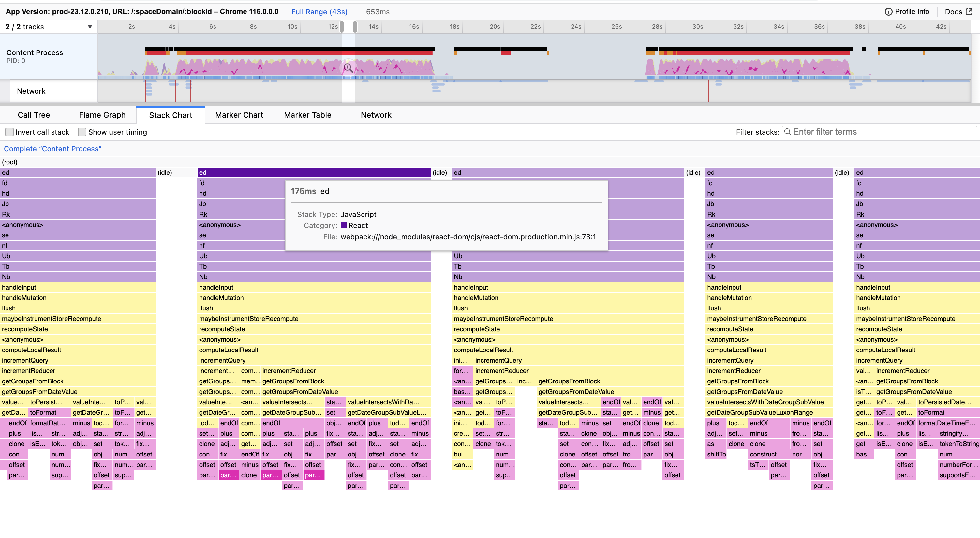Click the stringify… frame
This screenshot has width=980, height=538.
[959, 433]
